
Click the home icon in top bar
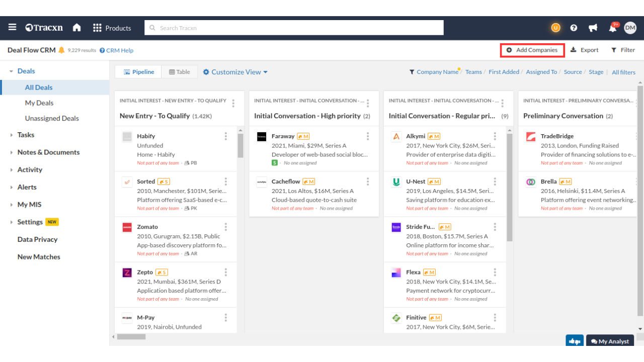[x=76, y=28]
